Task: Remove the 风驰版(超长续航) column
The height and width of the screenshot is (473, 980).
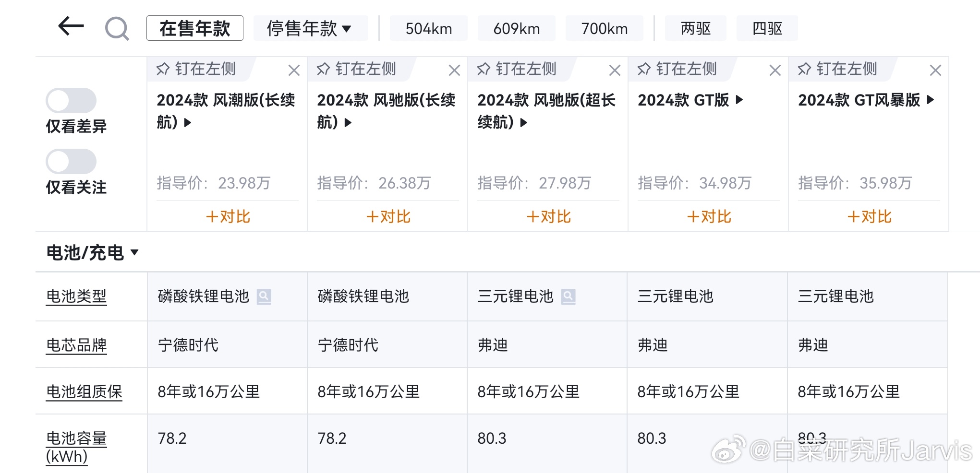Action: (615, 71)
